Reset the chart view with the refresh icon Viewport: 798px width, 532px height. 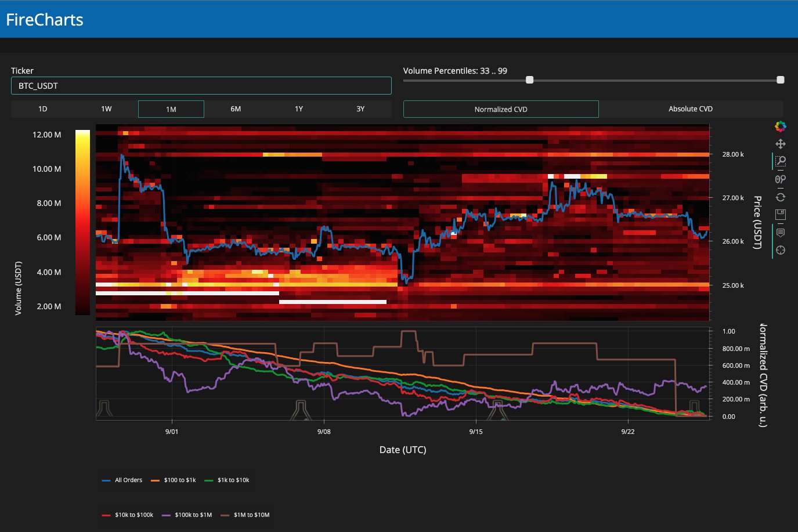click(x=780, y=196)
